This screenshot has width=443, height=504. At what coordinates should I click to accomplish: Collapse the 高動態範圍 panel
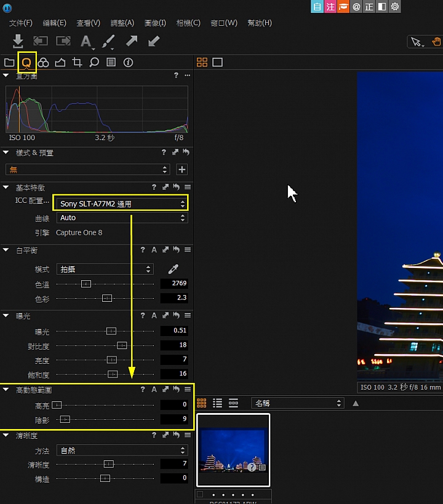point(6,390)
